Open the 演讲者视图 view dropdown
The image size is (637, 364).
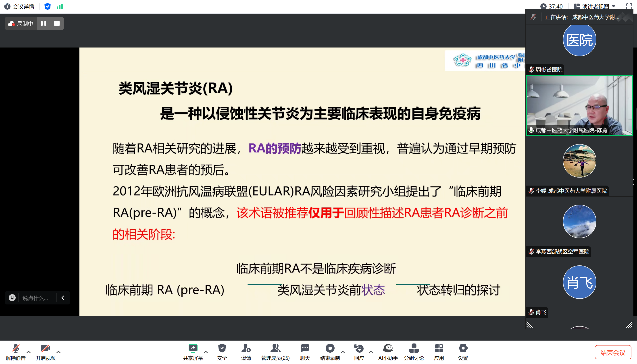pos(595,6)
